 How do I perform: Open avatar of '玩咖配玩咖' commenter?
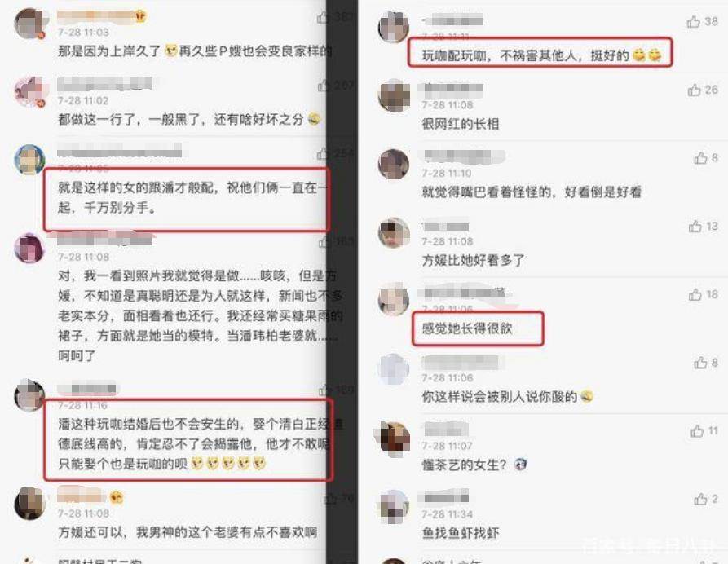394,26
